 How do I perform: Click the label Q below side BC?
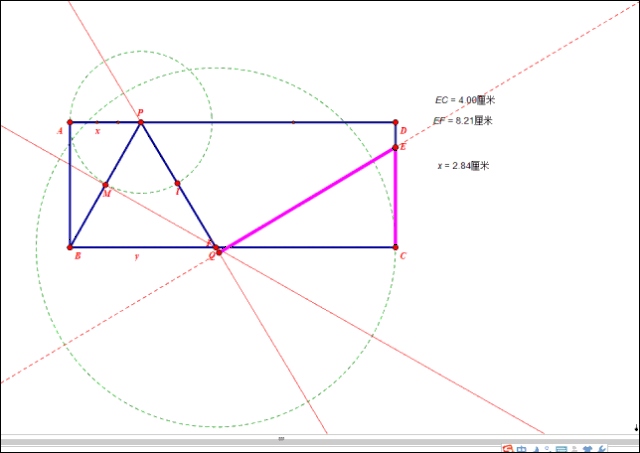click(x=211, y=256)
